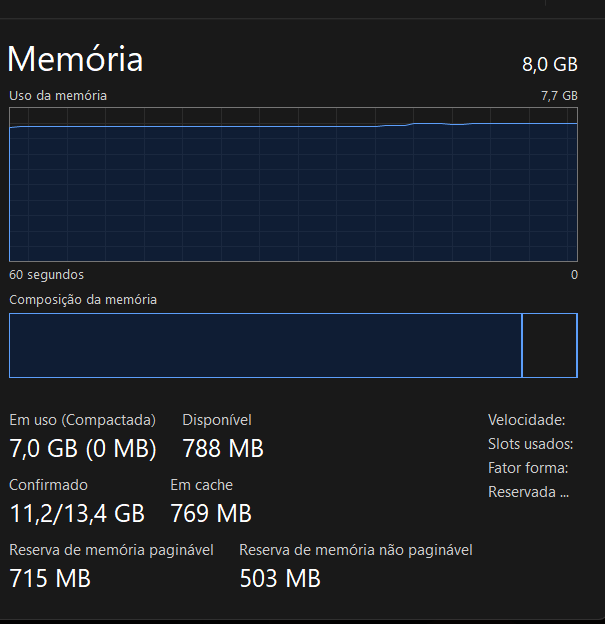Click the 8,0 GB total memory value

point(549,65)
